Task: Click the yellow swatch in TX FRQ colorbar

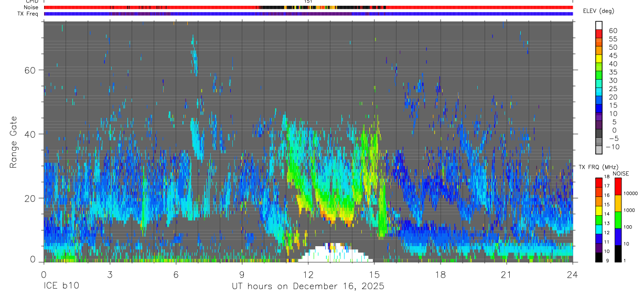Action: (599, 210)
